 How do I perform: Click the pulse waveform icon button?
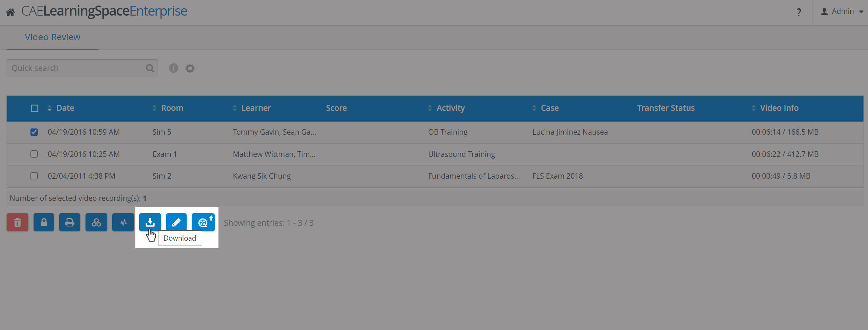click(x=123, y=222)
